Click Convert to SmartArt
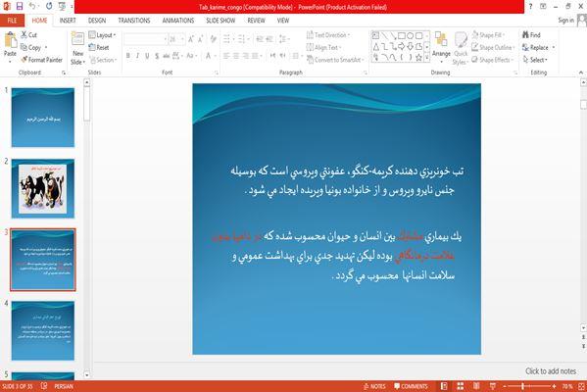The image size is (587, 392). [335, 60]
